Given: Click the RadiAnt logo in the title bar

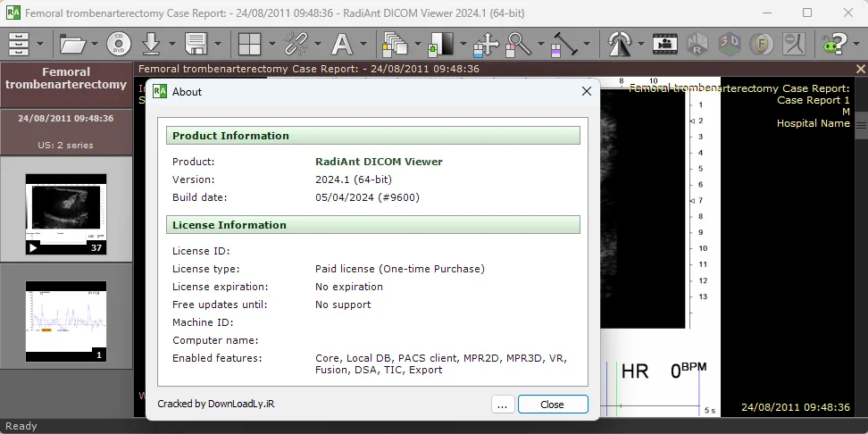Looking at the screenshot, I should pos(13,13).
